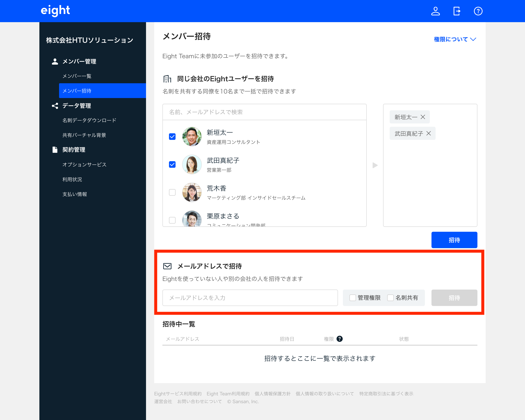Open 特定商取引法に基づく表示 footer link
Screen dimensions: 525x420
coord(386,394)
